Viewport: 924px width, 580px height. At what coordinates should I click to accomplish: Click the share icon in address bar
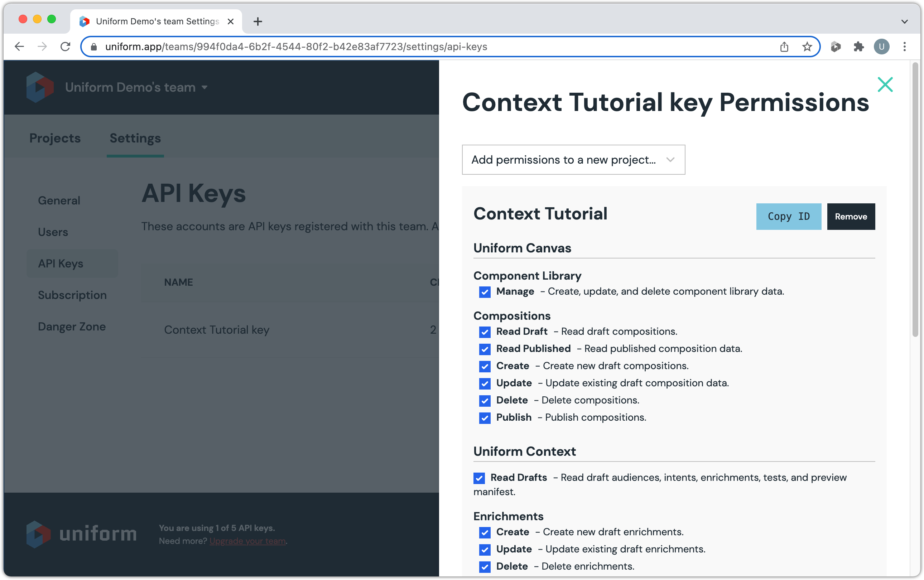784,47
